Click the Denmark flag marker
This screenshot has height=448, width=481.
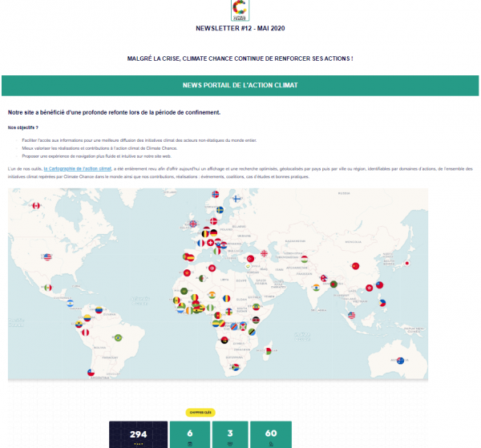[213, 221]
